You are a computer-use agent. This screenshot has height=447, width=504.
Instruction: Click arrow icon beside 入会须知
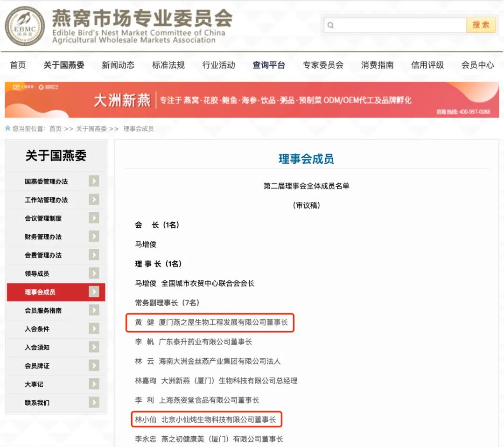pos(94,347)
